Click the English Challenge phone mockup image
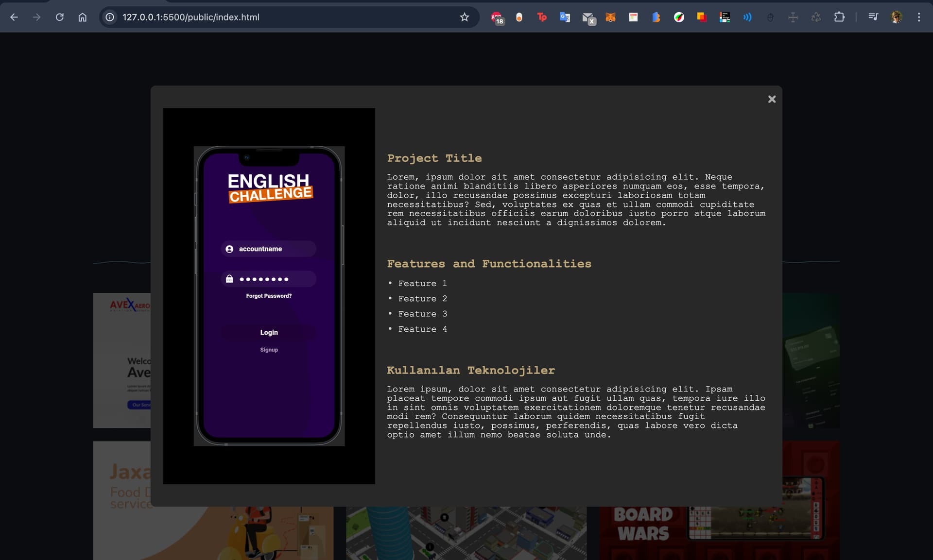The height and width of the screenshot is (560, 933). click(269, 296)
